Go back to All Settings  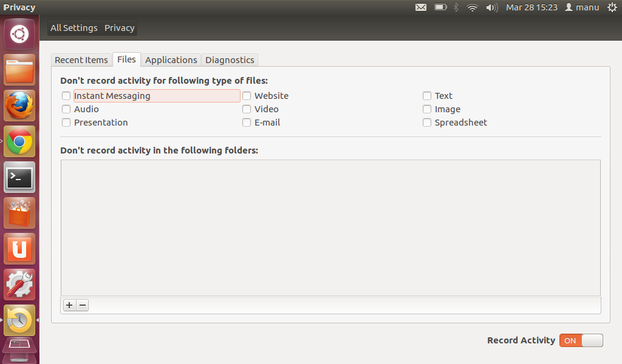[x=74, y=28]
